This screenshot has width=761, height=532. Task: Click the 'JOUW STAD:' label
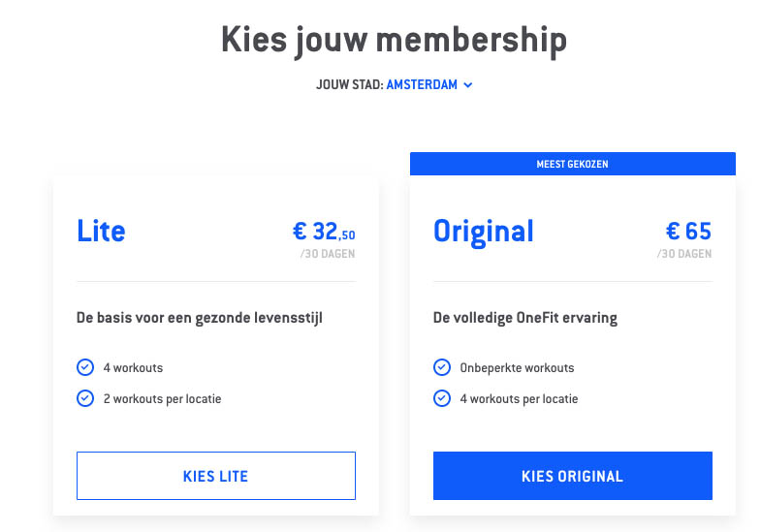350,85
